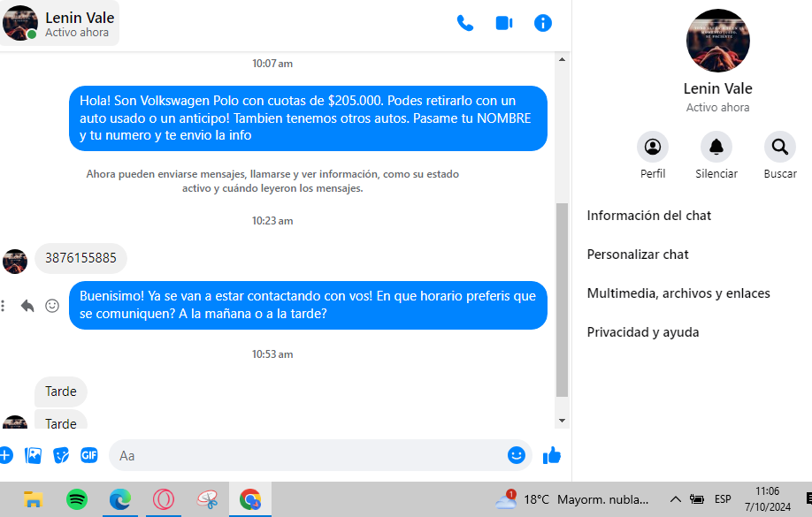
Task: Click the Lenin Vale name in sidebar
Action: tap(717, 88)
